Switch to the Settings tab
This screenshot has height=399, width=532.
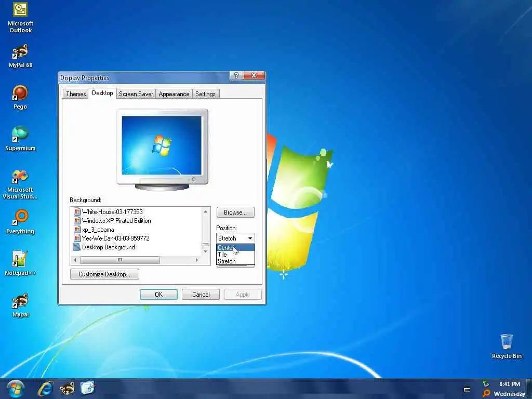tap(205, 94)
